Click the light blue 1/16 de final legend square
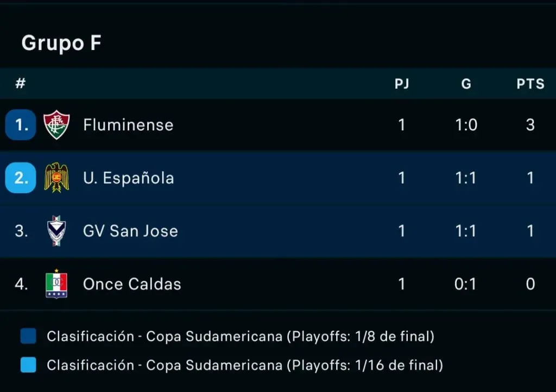The width and height of the screenshot is (556, 392). pos(28,365)
